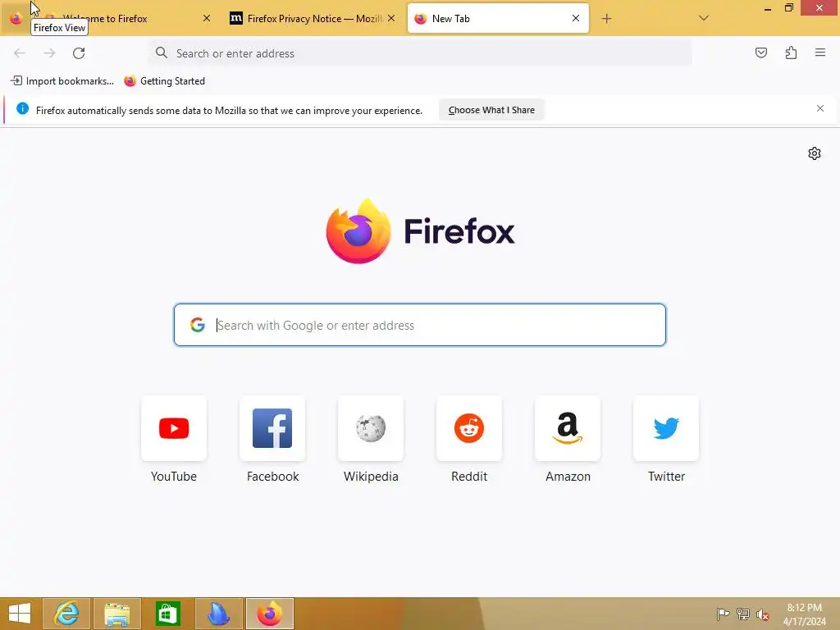Click the Firefox taskbar icon
The image size is (840, 630).
[270, 614]
